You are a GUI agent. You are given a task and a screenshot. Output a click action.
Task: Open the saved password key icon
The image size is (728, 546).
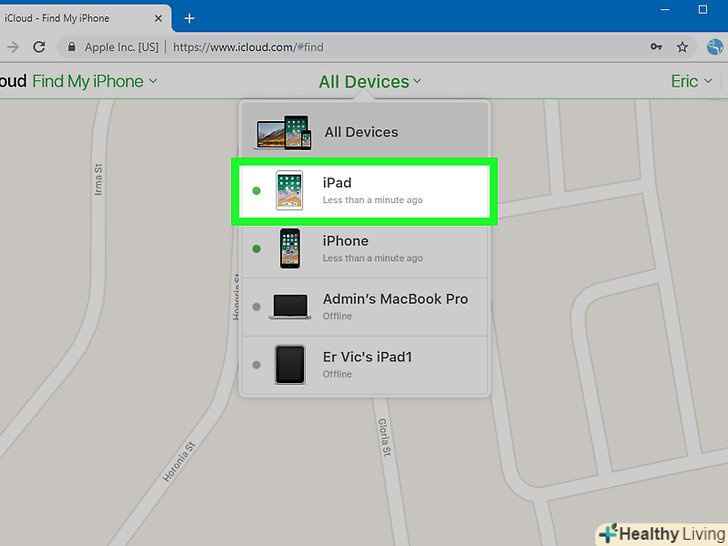[656, 47]
